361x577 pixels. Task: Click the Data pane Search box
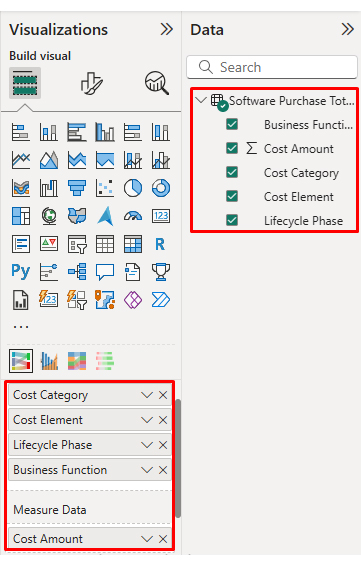click(x=272, y=67)
